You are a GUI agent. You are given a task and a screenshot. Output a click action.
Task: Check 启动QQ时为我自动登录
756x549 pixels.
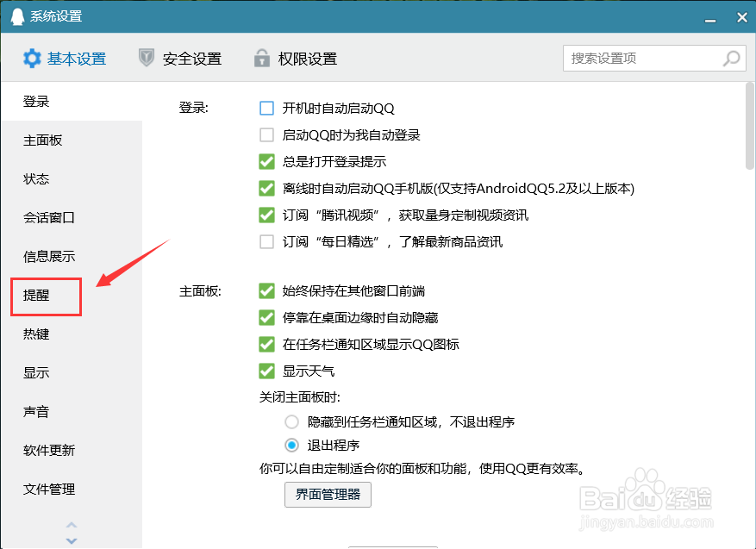point(266,134)
